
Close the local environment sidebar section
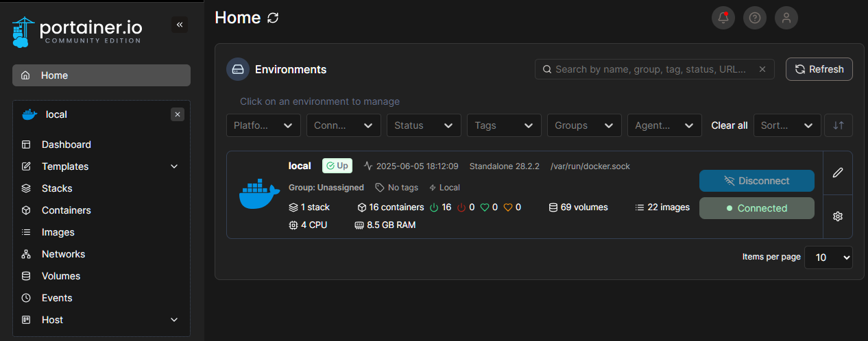pyautogui.click(x=178, y=114)
